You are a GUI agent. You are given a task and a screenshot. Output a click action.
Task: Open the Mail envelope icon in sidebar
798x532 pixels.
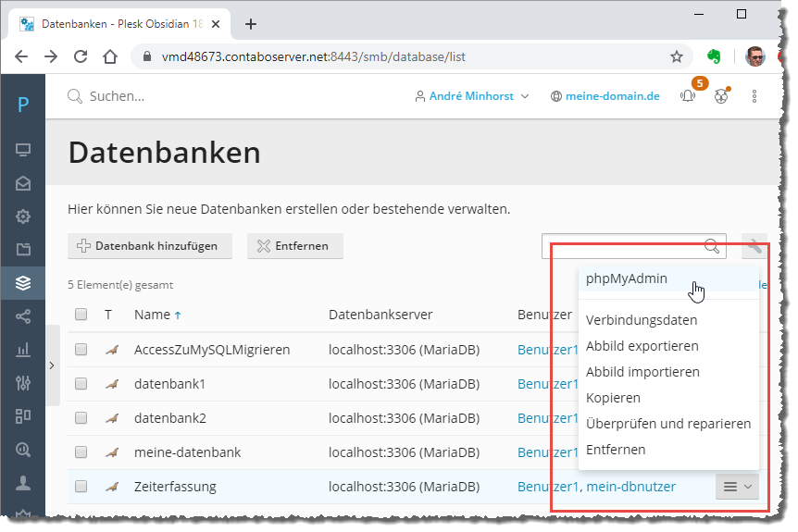pos(23,183)
